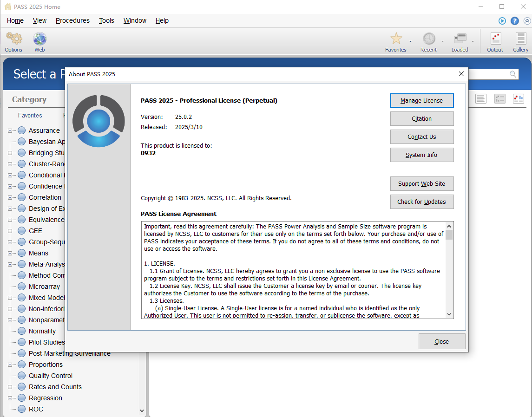Open the Loaded dropdown arrow

click(x=473, y=41)
